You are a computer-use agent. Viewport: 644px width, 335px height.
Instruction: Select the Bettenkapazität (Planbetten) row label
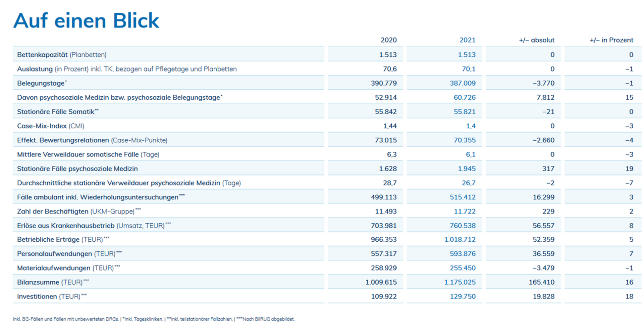(62, 55)
